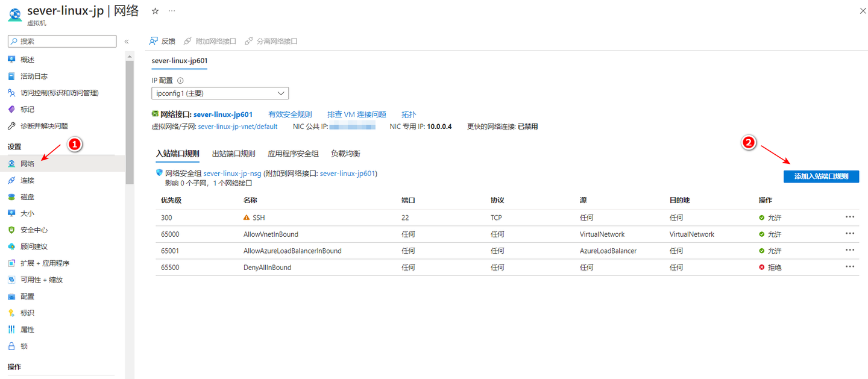Switch to the 应用程序安全组 tab
Screen dimensions: 868x379
tap(294, 154)
